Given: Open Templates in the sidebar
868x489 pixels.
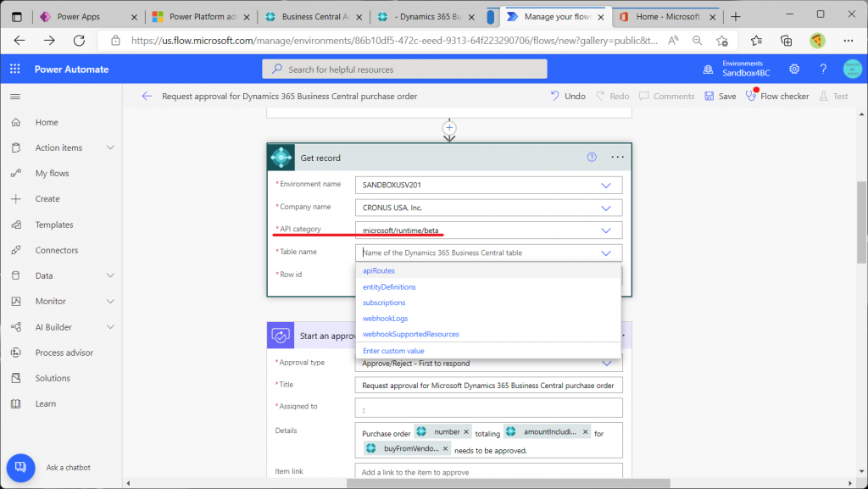Looking at the screenshot, I should (x=54, y=225).
